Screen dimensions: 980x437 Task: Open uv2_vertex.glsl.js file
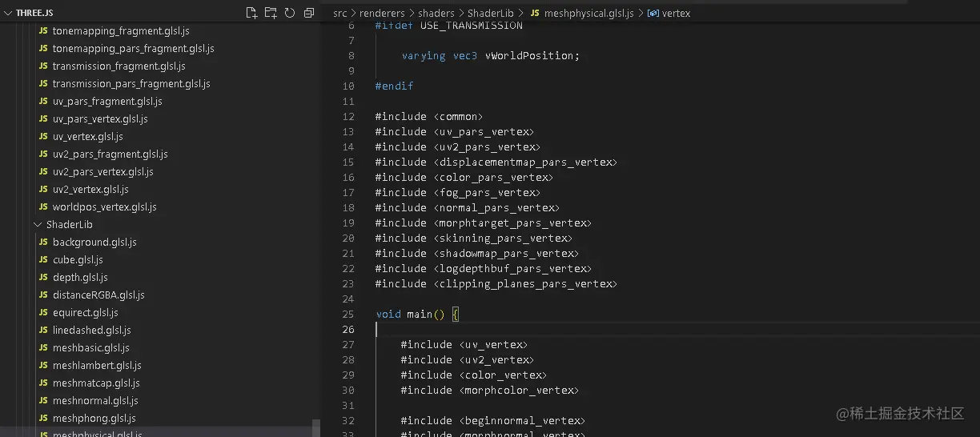pos(90,190)
